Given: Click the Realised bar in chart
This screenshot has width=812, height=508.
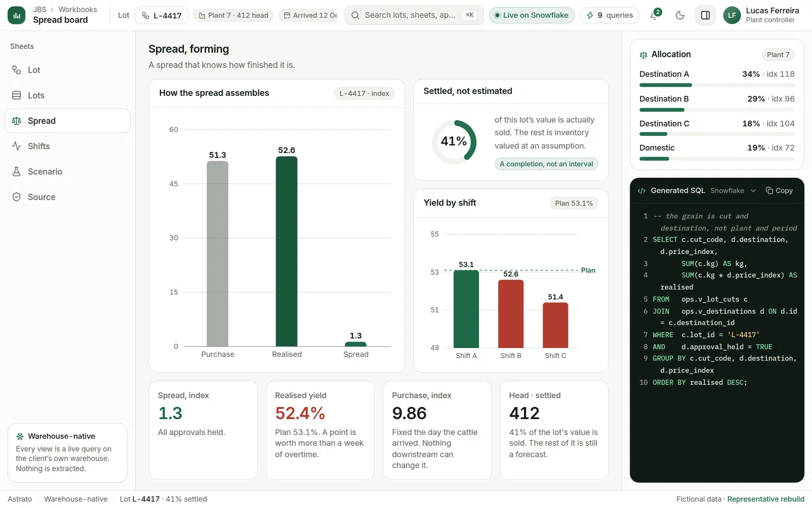Looking at the screenshot, I should coord(287,251).
